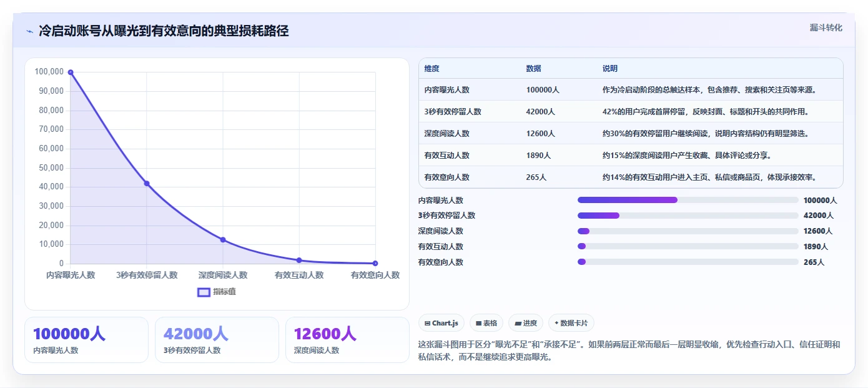Click description starting 42%的用户完成首屏停留
This screenshot has height=388, width=868.
[706, 112]
